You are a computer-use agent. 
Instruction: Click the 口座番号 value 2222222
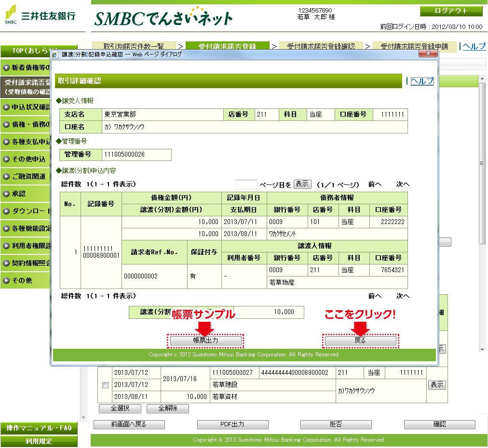[x=393, y=222]
